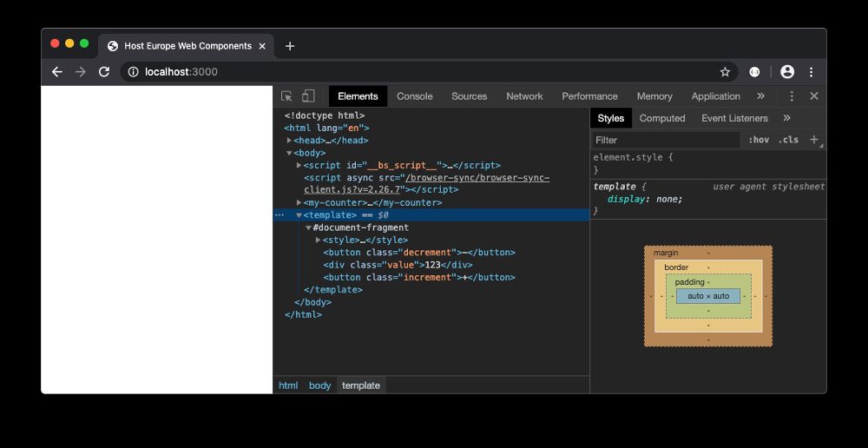
Task: Open DevTools customize menu dots
Action: [792, 96]
